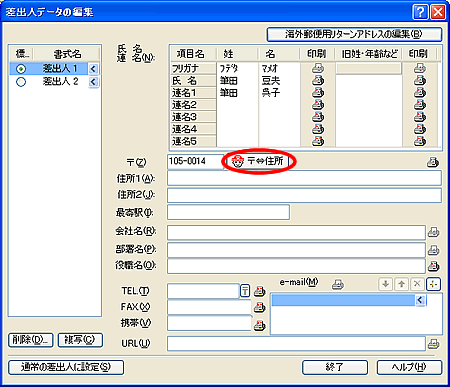Move e-mail entry down with arrow button
The image size is (450, 387).
(x=386, y=284)
